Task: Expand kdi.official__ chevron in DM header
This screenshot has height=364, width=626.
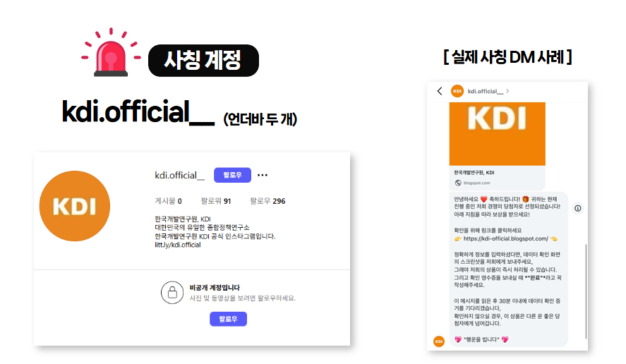Action: tap(507, 91)
